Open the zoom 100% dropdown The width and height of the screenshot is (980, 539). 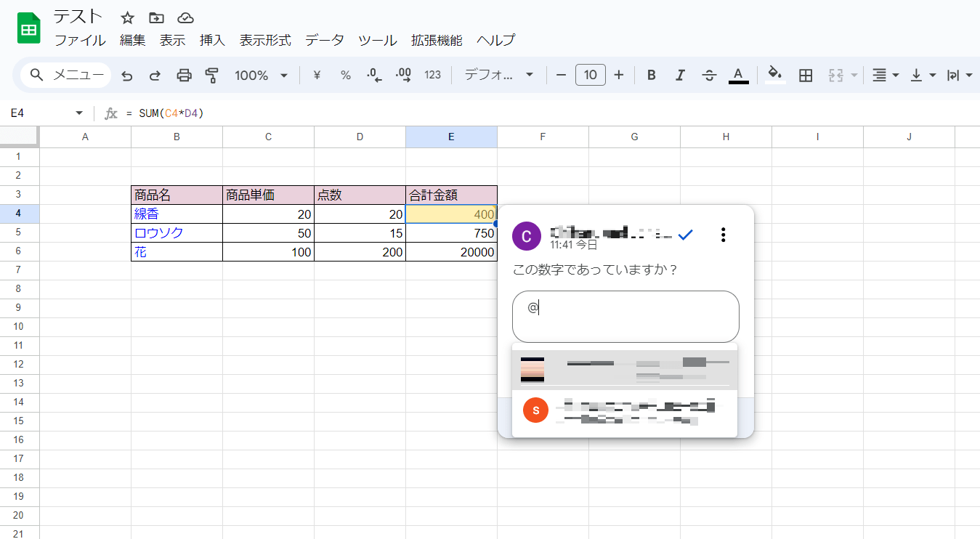pyautogui.click(x=261, y=75)
